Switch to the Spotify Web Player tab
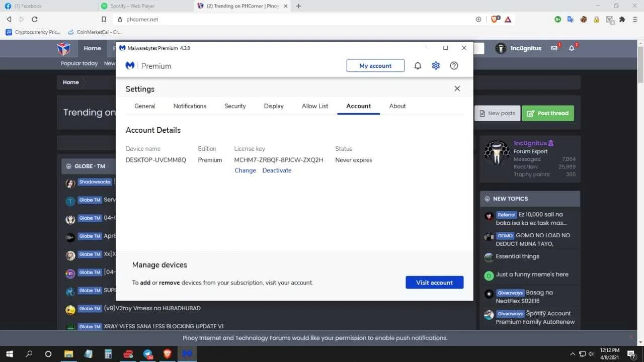The height and width of the screenshot is (362, 644). pyautogui.click(x=145, y=6)
